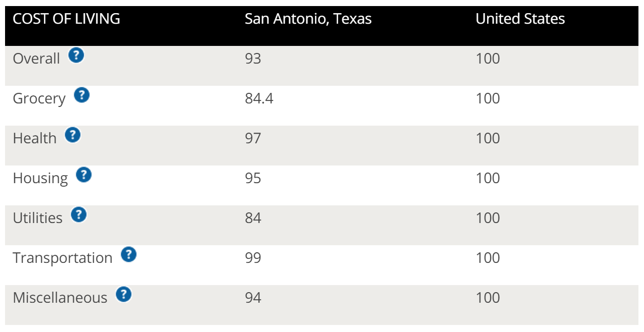Select the Utilities value 84
This screenshot has height=332, width=644.
click(x=253, y=218)
